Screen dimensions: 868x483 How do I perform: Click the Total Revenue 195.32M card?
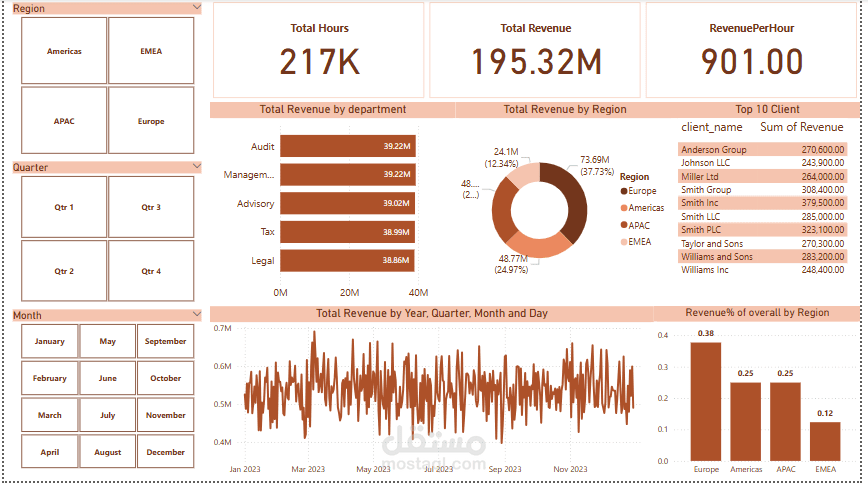point(535,50)
